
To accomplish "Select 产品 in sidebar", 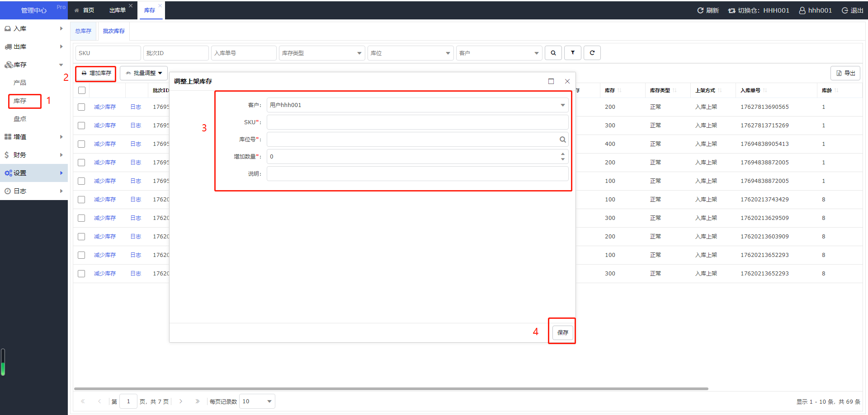I will pos(20,83).
